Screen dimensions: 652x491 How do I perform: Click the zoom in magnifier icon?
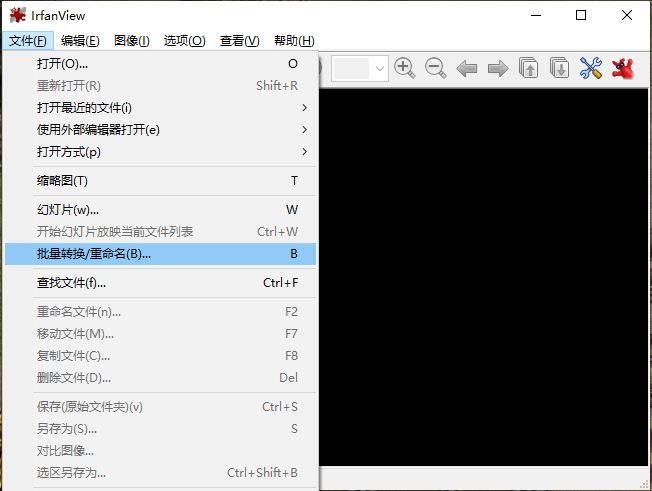click(x=405, y=68)
